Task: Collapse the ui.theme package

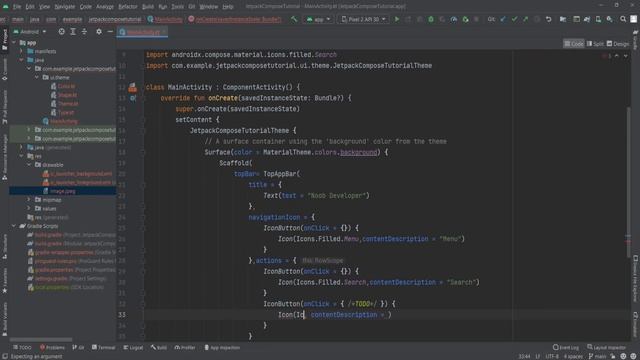Action: point(36,77)
